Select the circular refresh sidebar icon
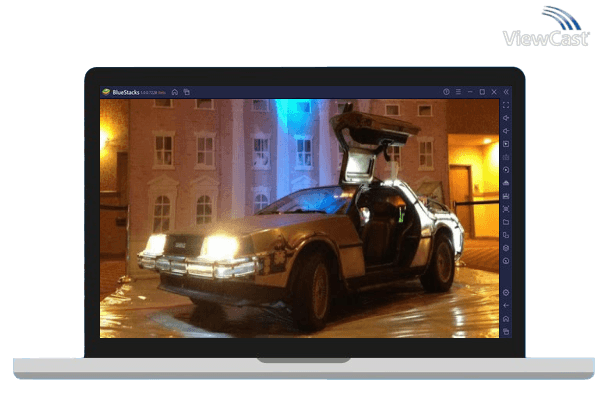 click(506, 261)
